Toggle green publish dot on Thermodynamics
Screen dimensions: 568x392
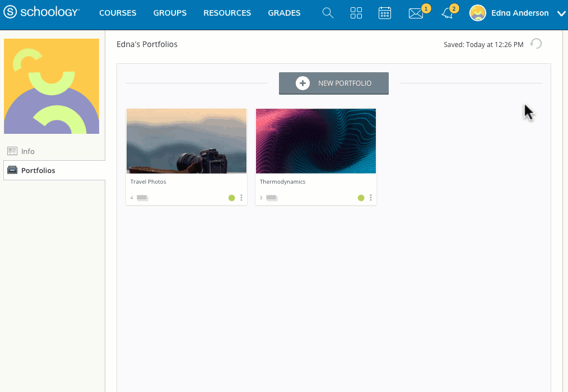coord(361,198)
